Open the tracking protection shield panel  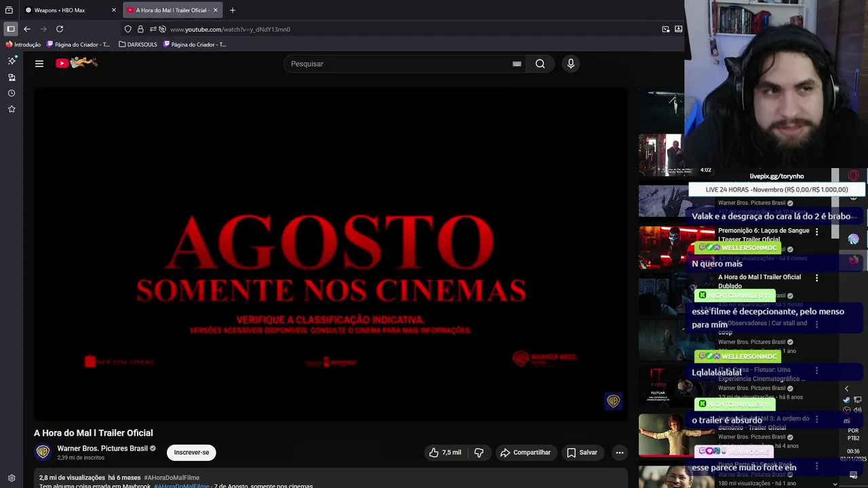pos(127,29)
